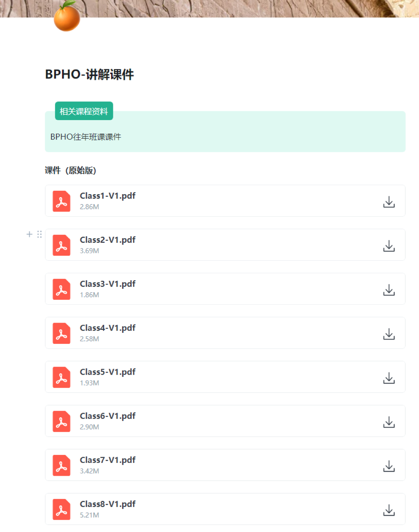419x532 pixels.
Task: Click download arrow next to Class5-V1.pdf
Action: 389,378
